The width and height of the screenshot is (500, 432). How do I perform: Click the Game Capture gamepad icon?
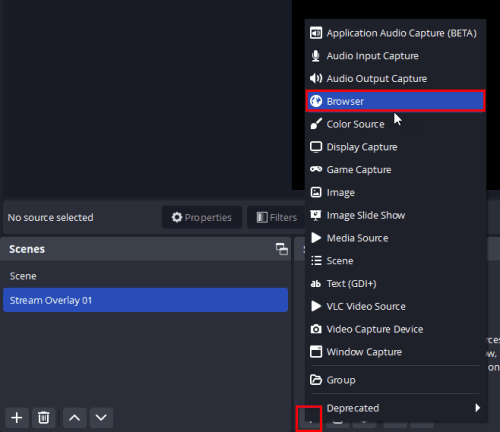(x=316, y=169)
